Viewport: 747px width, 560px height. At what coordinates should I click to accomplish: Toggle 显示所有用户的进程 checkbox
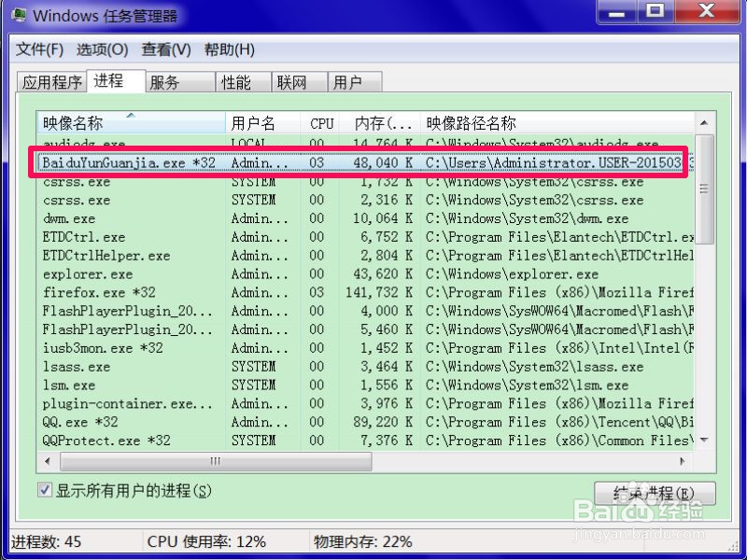pyautogui.click(x=45, y=490)
